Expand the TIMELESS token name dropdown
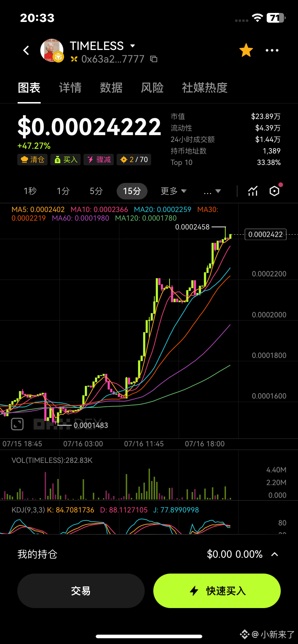The width and height of the screenshot is (298, 644). [x=132, y=46]
